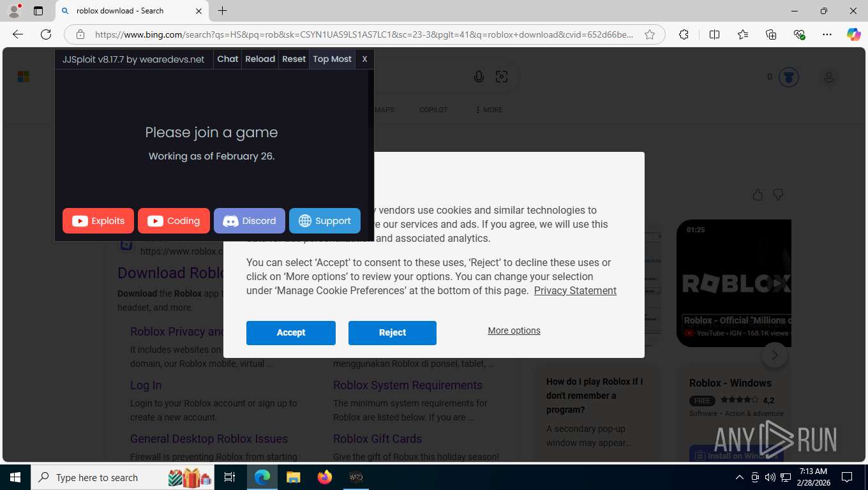Viewport: 868px width, 490px height.
Task: Accept cookies in the Bing consent dialog
Action: pyautogui.click(x=291, y=332)
